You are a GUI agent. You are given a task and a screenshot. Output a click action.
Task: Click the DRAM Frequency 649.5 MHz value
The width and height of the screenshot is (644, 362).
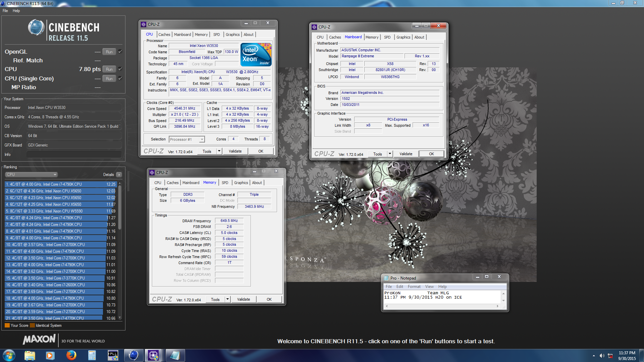coord(229,221)
